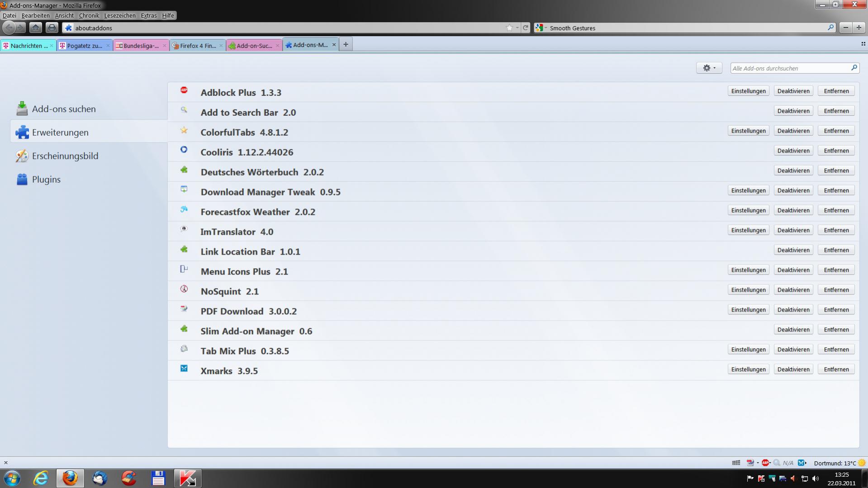Click the Print toolbar icon

point(52,28)
